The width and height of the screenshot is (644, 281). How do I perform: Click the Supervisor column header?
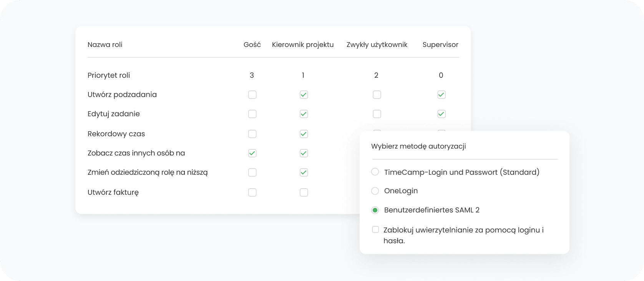440,45
